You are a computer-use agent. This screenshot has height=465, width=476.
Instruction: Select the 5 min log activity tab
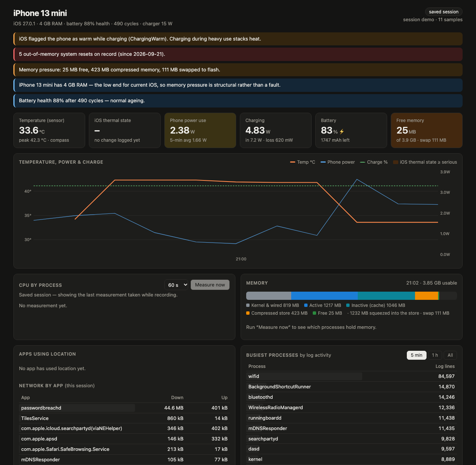coord(416,355)
